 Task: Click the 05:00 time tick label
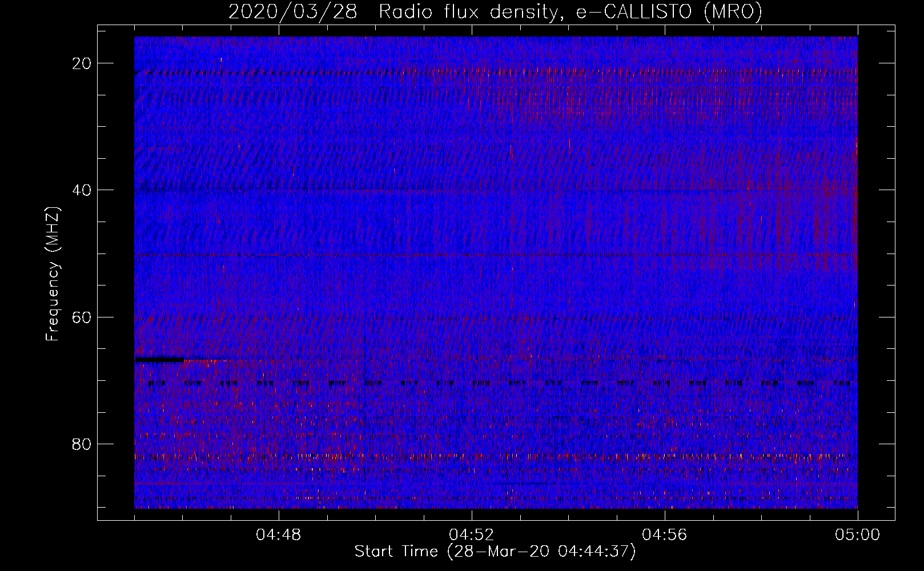pos(857,534)
